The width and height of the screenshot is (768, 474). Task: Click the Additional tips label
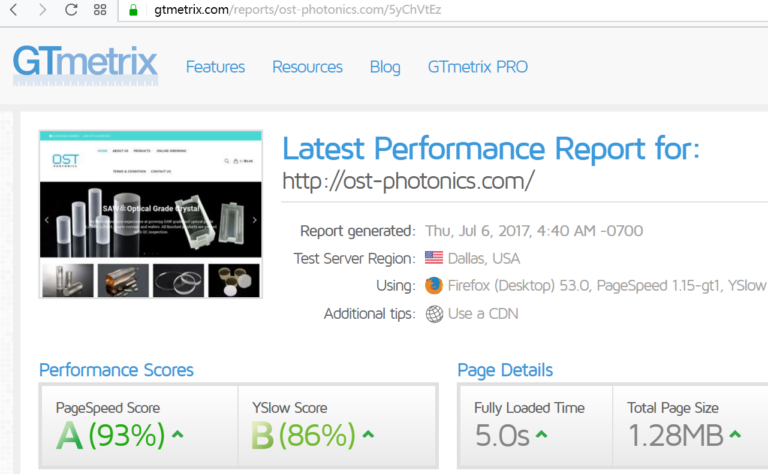(370, 314)
